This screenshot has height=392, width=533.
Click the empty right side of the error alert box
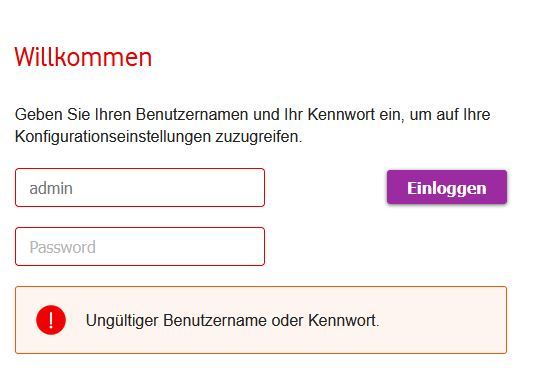click(x=442, y=320)
